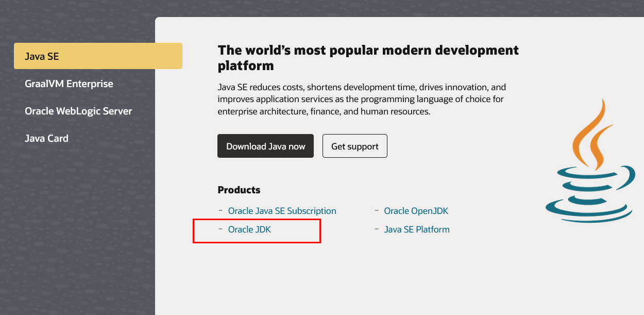Viewport: 644px width, 315px height.
Task: Open the GraalVM Enterprise tab
Action: (x=69, y=84)
